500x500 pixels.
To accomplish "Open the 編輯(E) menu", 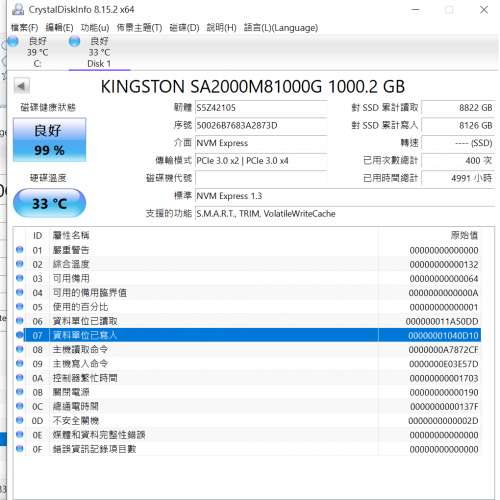I will [x=59, y=28].
